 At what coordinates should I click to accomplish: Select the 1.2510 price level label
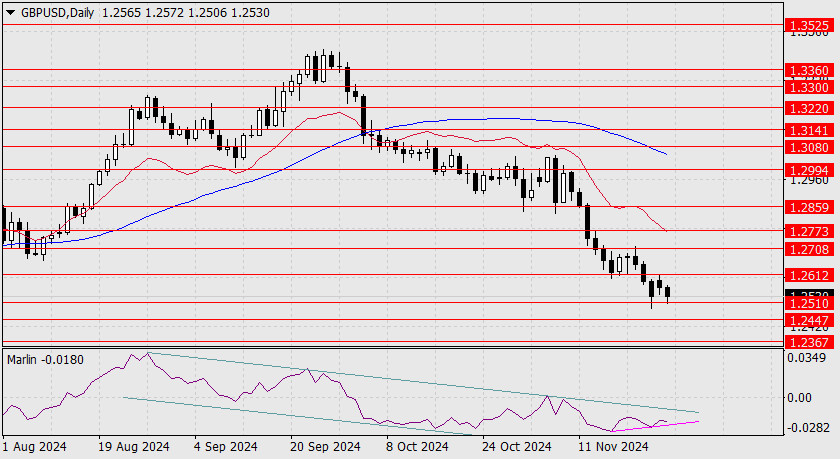[x=809, y=304]
